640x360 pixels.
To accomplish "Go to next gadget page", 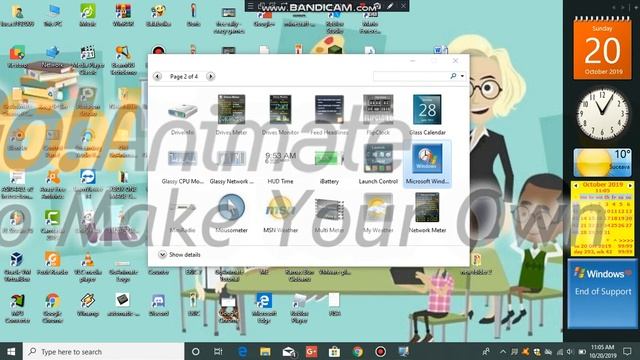I will (x=211, y=76).
